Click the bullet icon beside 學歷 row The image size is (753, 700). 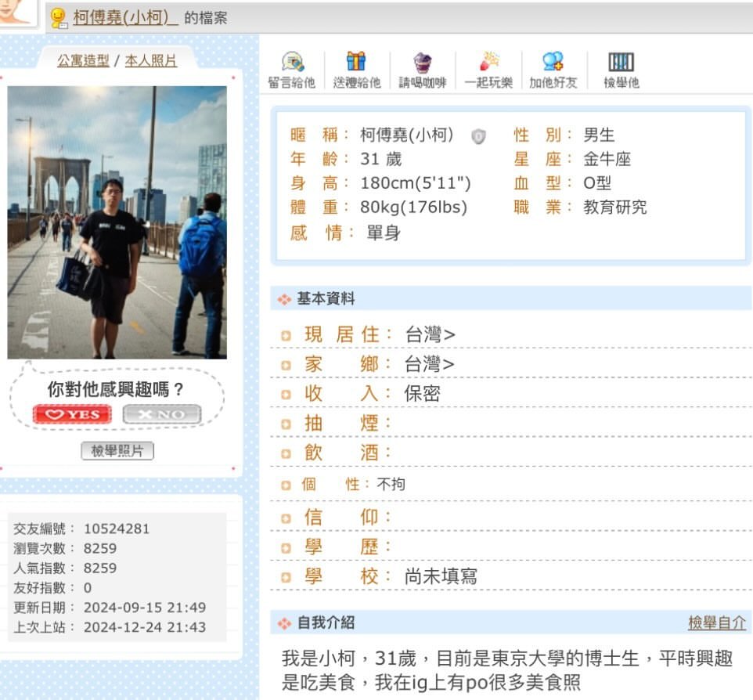click(x=286, y=548)
